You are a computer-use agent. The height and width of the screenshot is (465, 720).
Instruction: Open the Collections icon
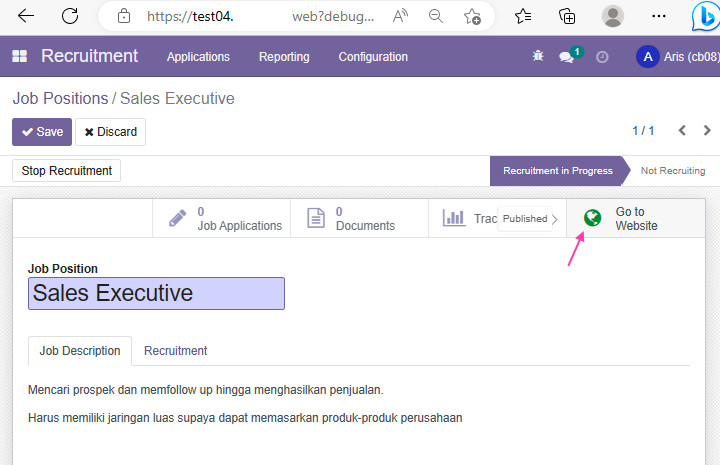[x=567, y=17]
